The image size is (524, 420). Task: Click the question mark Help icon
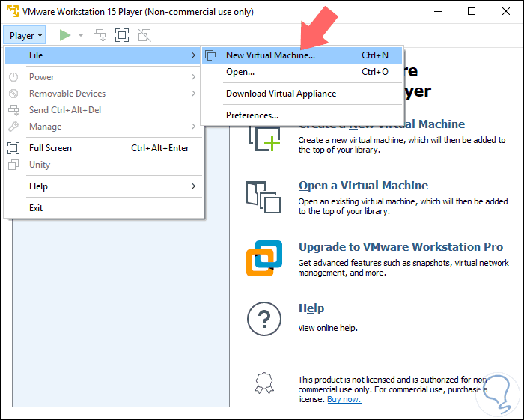264,319
